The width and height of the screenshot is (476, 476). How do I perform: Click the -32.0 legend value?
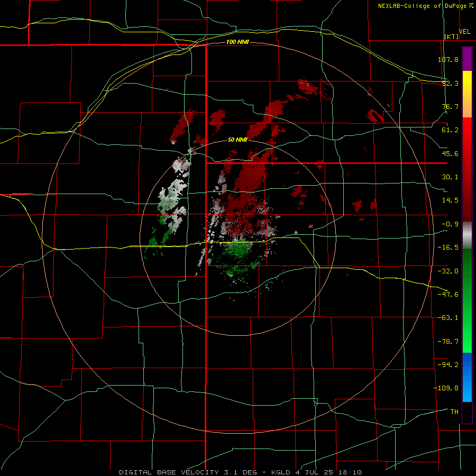(448, 271)
